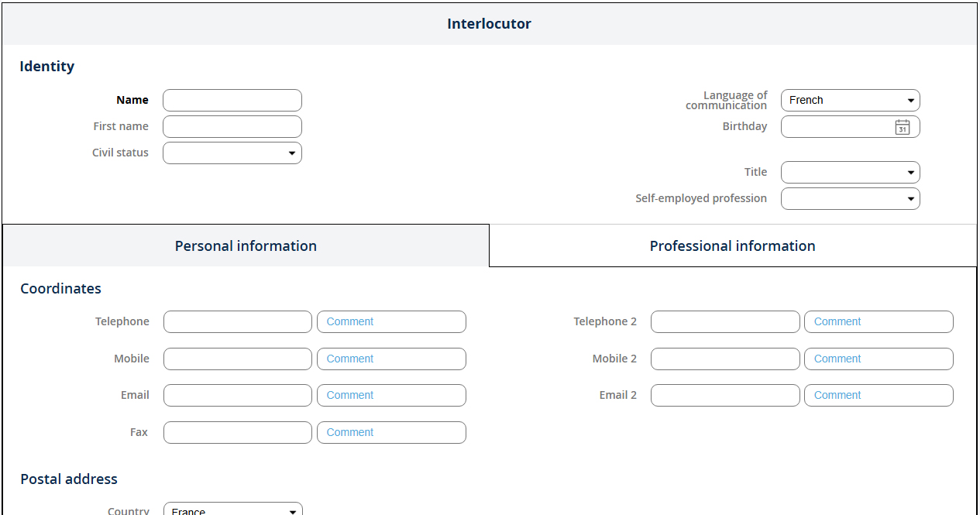Click the Comment field beside Telephone
The image size is (980, 515).
coord(391,322)
